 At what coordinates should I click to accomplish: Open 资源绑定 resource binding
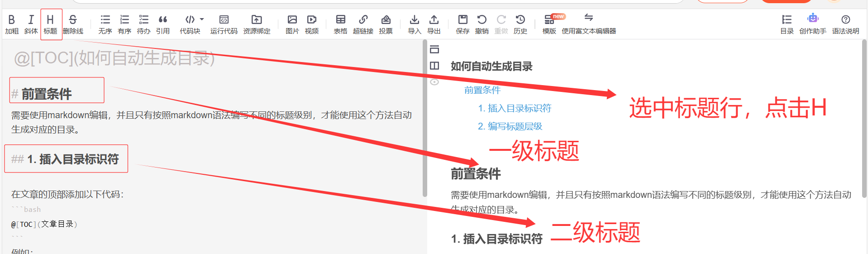coord(257,24)
